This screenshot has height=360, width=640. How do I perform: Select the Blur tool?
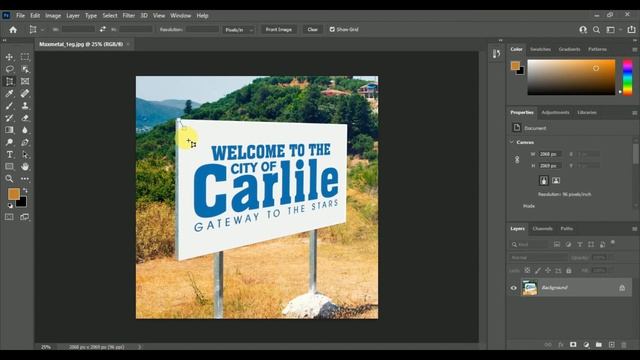pyautogui.click(x=25, y=130)
